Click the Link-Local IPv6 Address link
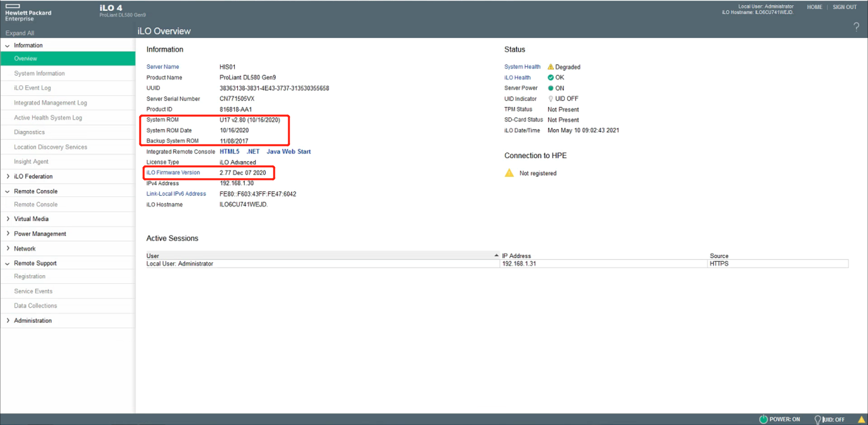Image resolution: width=868 pixels, height=425 pixels. click(x=176, y=194)
